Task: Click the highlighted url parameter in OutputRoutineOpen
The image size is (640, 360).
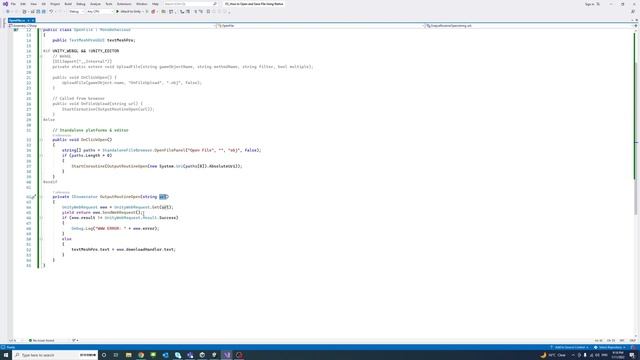Action: click(x=163, y=197)
